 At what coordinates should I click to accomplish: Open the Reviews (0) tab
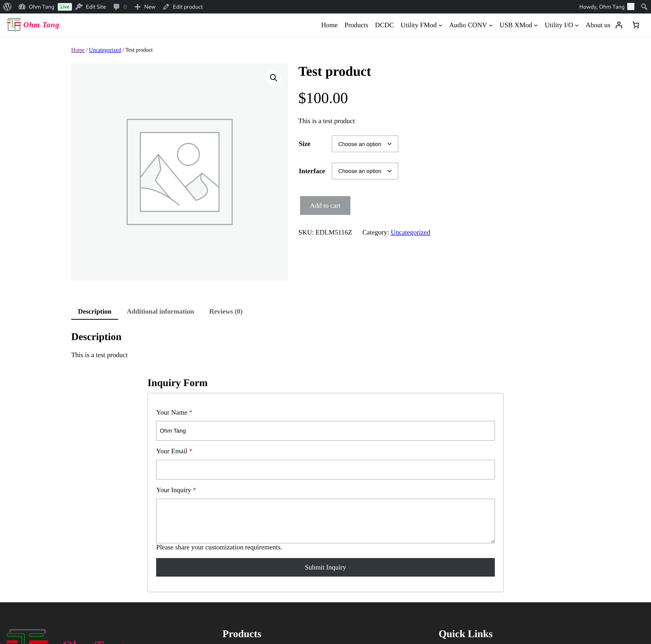(x=226, y=311)
